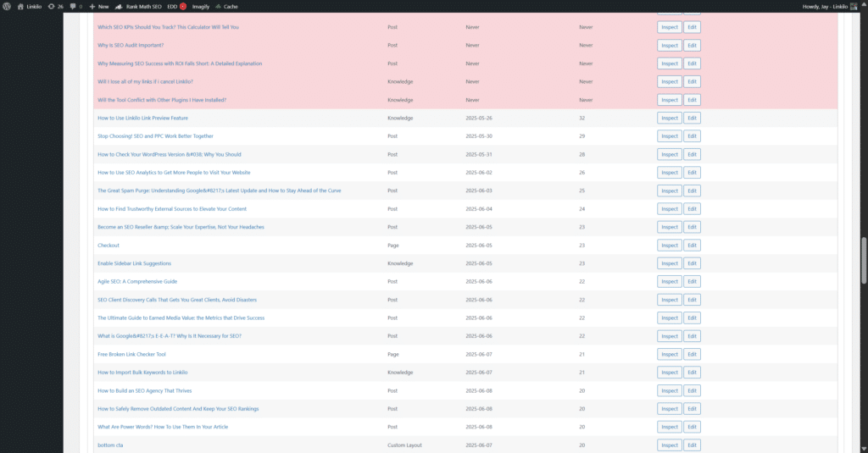
Task: Open 'What Are Power Words?' post
Action: point(163,427)
